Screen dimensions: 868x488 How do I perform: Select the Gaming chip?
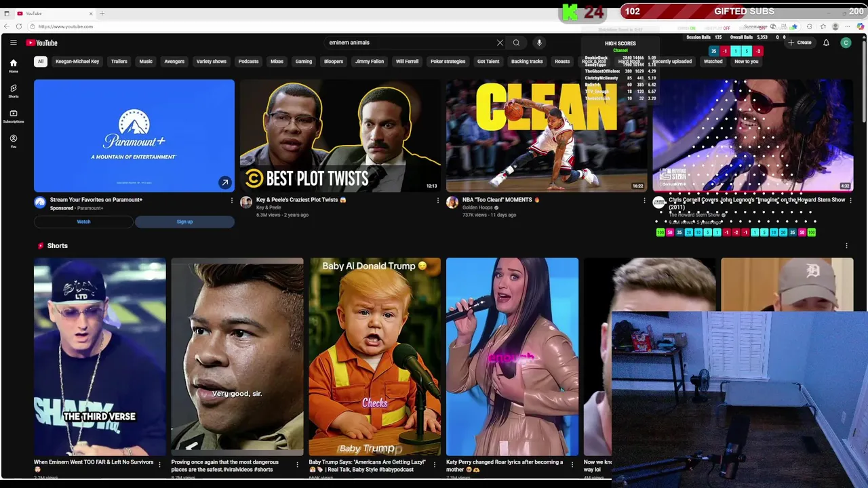tap(304, 62)
